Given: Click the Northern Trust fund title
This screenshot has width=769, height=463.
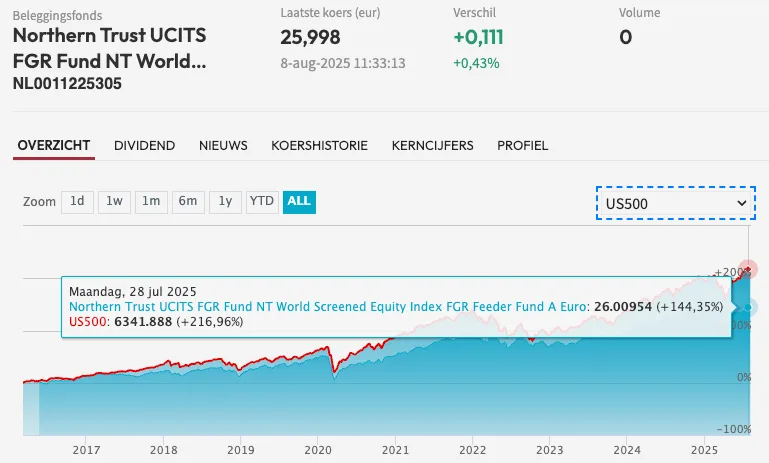Looking at the screenshot, I should [x=110, y=48].
